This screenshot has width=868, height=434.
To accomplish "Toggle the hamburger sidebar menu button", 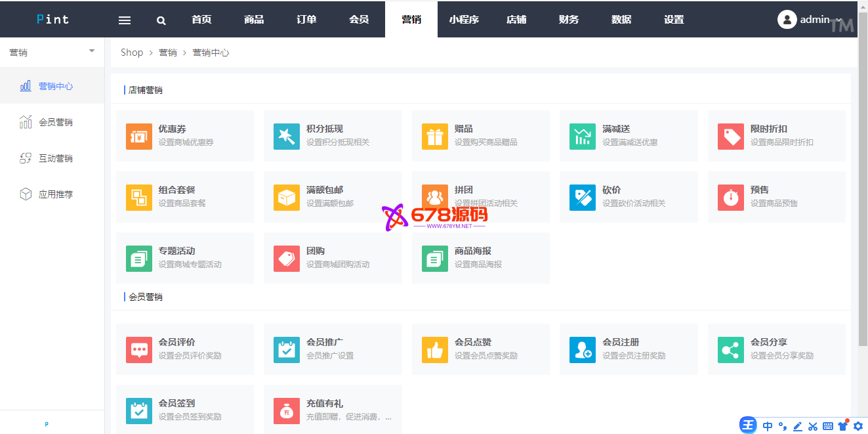I will pyautogui.click(x=125, y=20).
